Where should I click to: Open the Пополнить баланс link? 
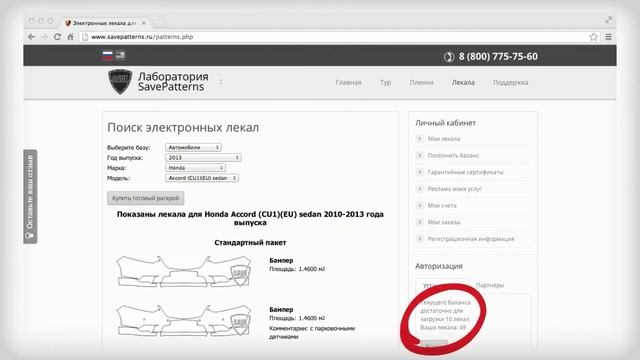[453, 156]
